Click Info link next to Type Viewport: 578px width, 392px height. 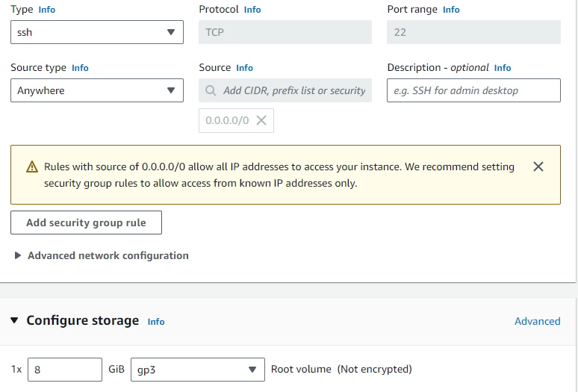pos(46,10)
